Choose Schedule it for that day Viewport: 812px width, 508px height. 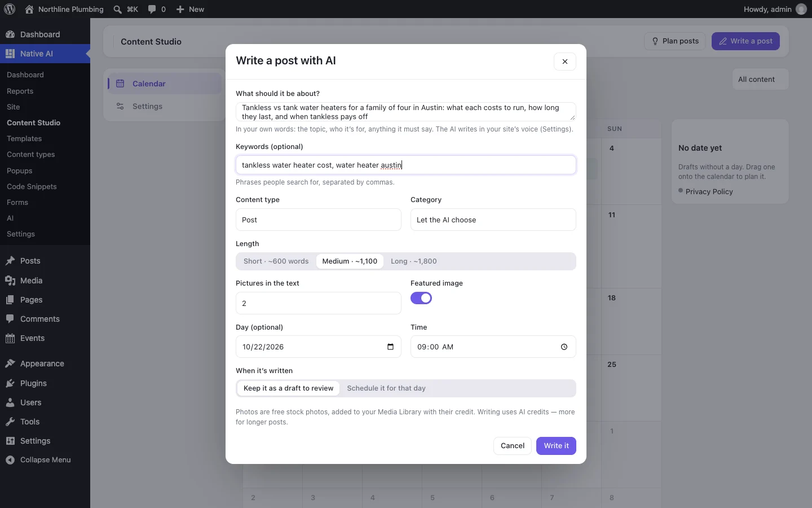pyautogui.click(x=386, y=388)
